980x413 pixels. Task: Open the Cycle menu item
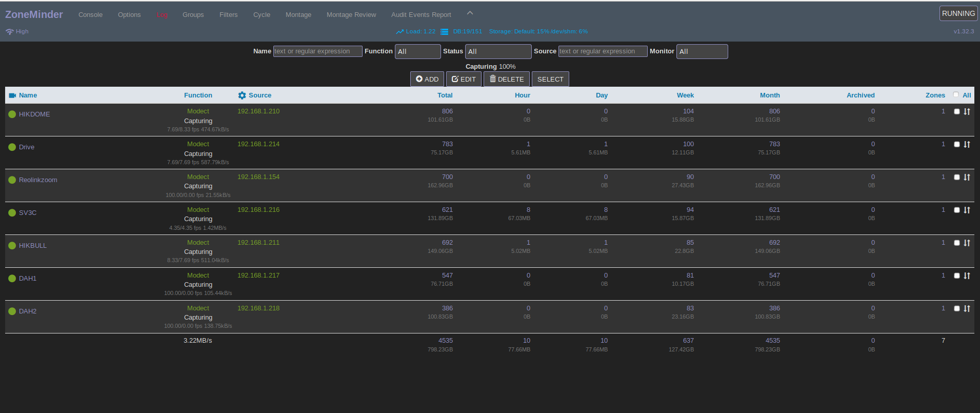(x=262, y=15)
